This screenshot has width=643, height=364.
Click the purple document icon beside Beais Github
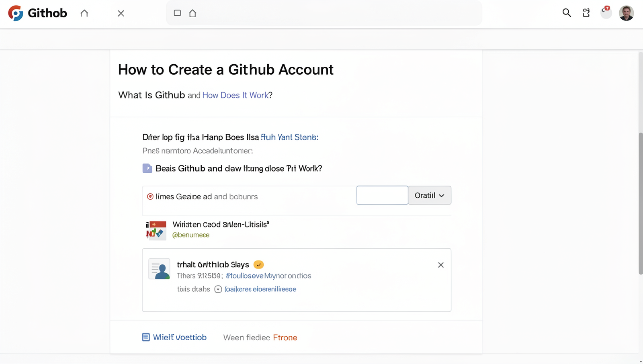[x=147, y=168]
